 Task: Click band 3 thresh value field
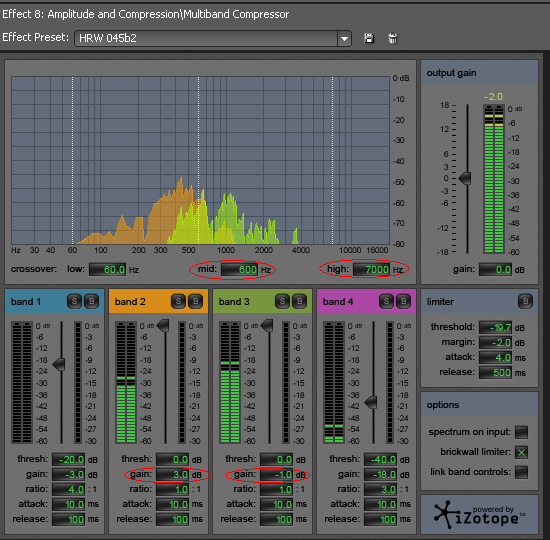pos(276,459)
